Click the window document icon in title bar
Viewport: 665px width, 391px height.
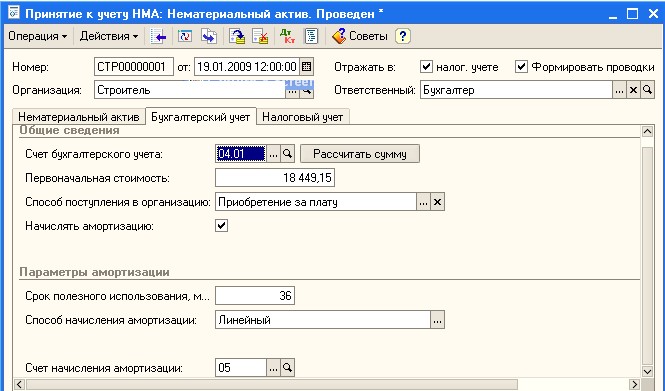click(x=13, y=13)
